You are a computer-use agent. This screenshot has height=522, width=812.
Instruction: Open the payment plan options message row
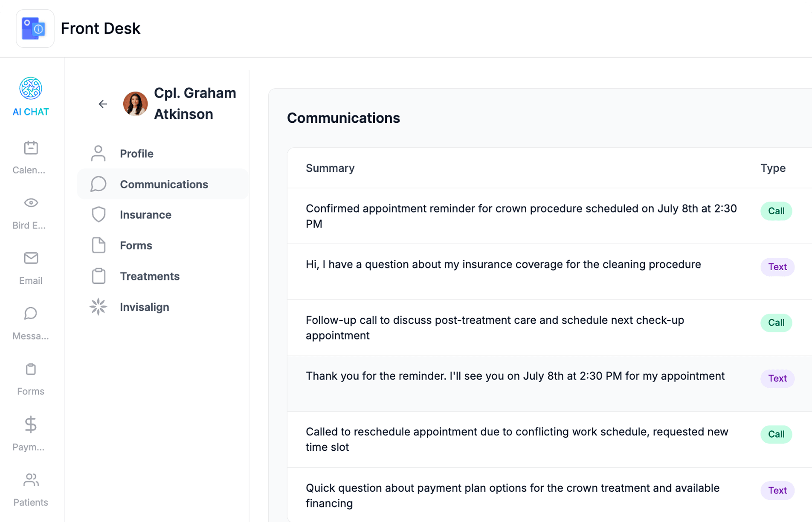click(513, 496)
